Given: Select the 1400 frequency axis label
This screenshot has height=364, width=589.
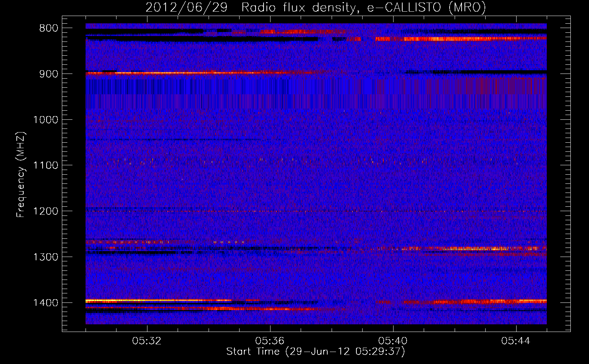Looking at the screenshot, I should (46, 303).
